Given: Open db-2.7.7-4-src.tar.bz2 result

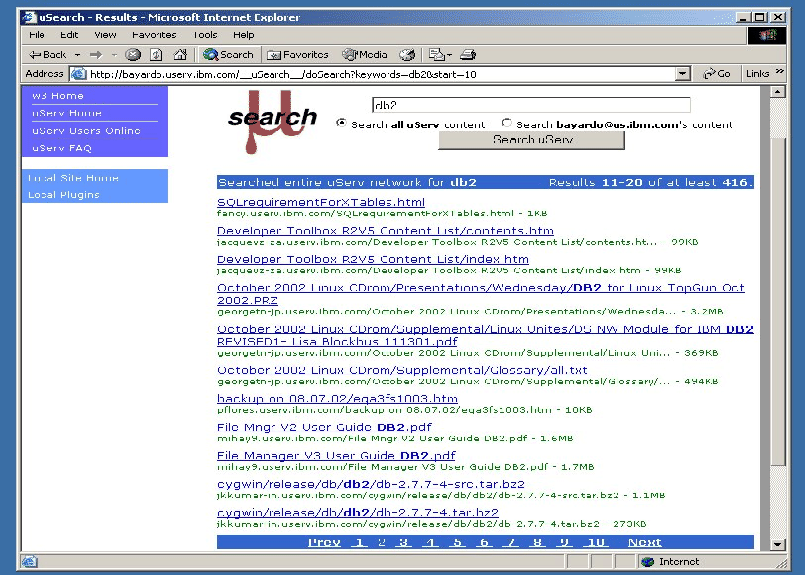Looking at the screenshot, I should click(371, 484).
